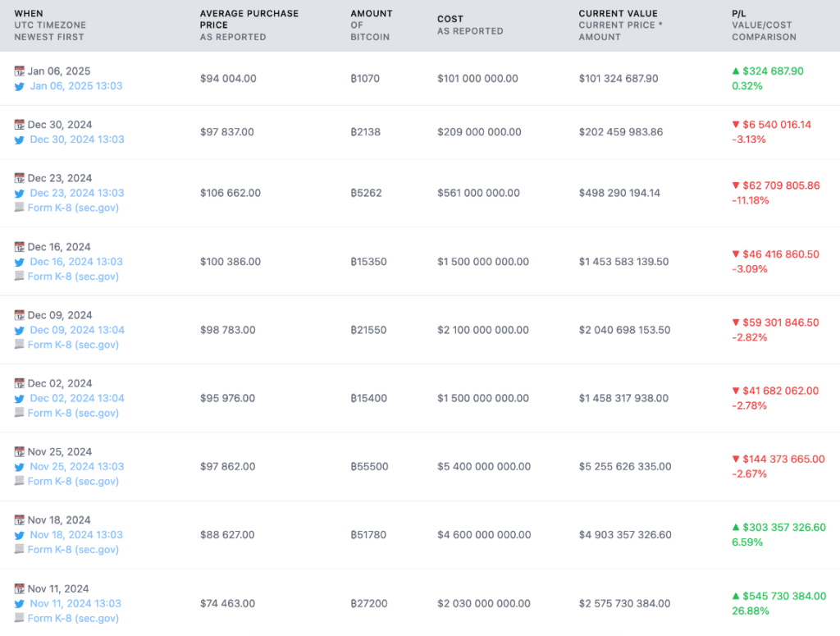Click calendar icon beside Dec 30, 2024
Viewport: 840px width, 636px height.
(20, 125)
